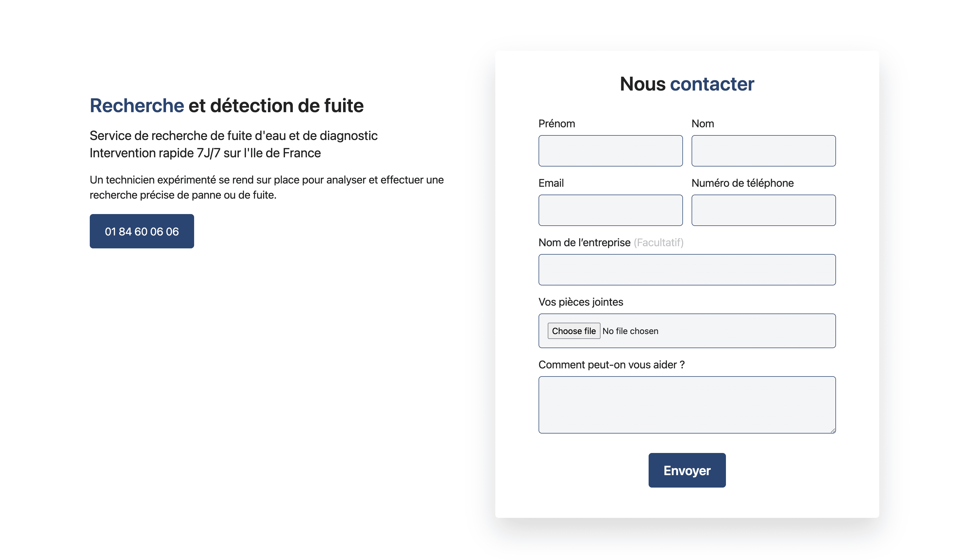Call the 01 84 60 06 06 button
Screen dimensions: 969x560
tap(142, 231)
